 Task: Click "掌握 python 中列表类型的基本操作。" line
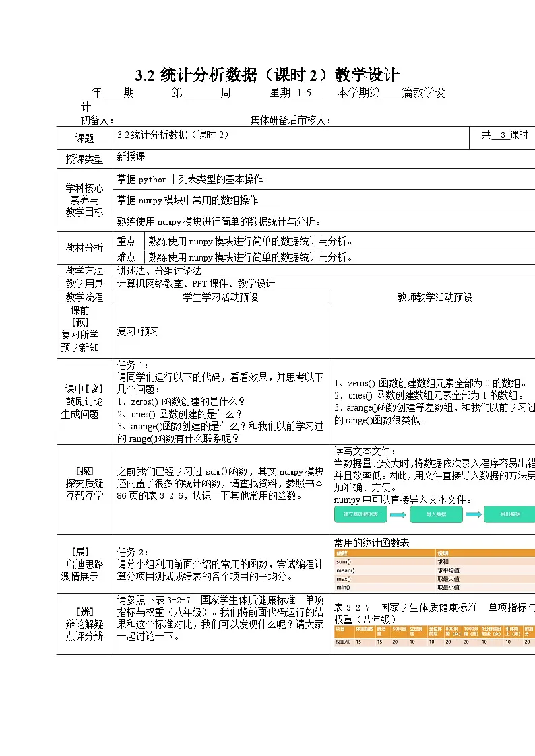click(x=193, y=179)
